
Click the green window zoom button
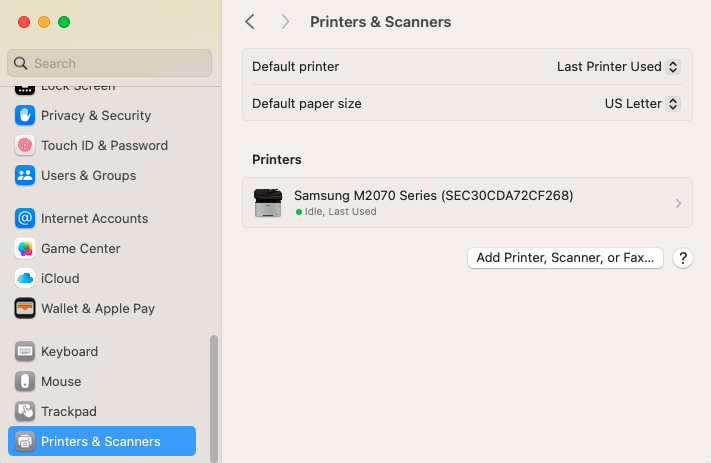(64, 22)
